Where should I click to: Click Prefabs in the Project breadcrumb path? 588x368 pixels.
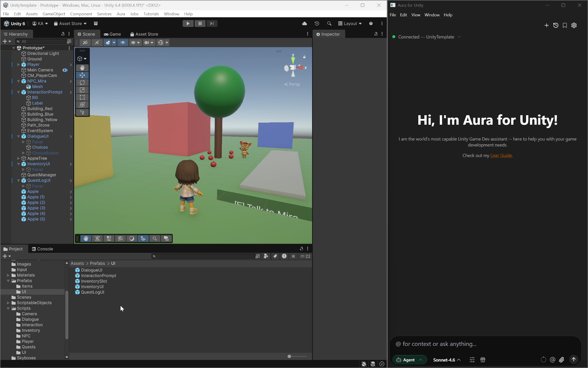[x=97, y=263]
